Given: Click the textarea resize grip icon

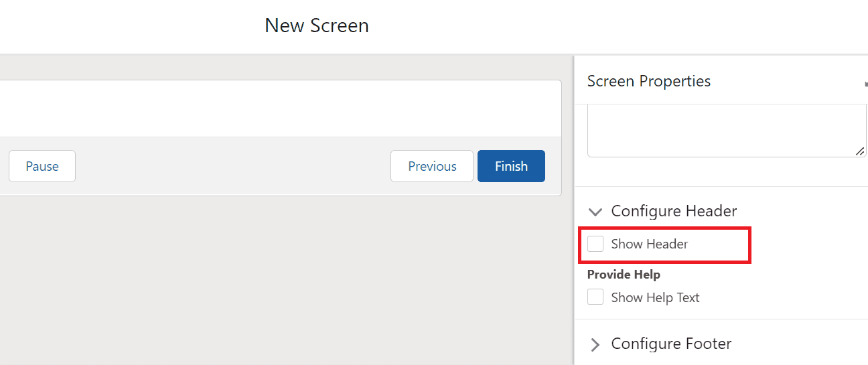Looking at the screenshot, I should pos(860,151).
